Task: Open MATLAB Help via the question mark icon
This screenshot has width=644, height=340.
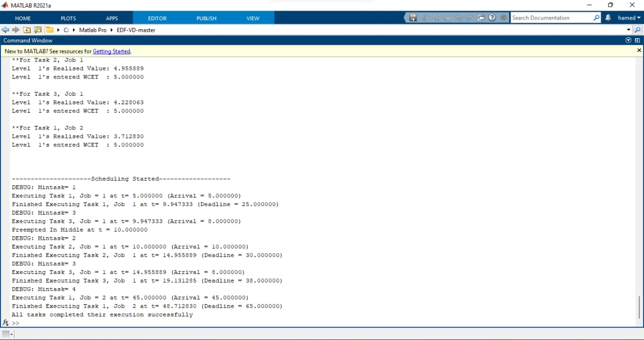Action: pos(492,18)
